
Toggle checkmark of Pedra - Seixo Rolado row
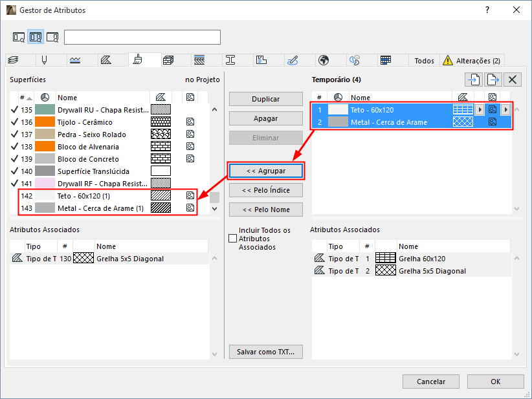coord(15,135)
